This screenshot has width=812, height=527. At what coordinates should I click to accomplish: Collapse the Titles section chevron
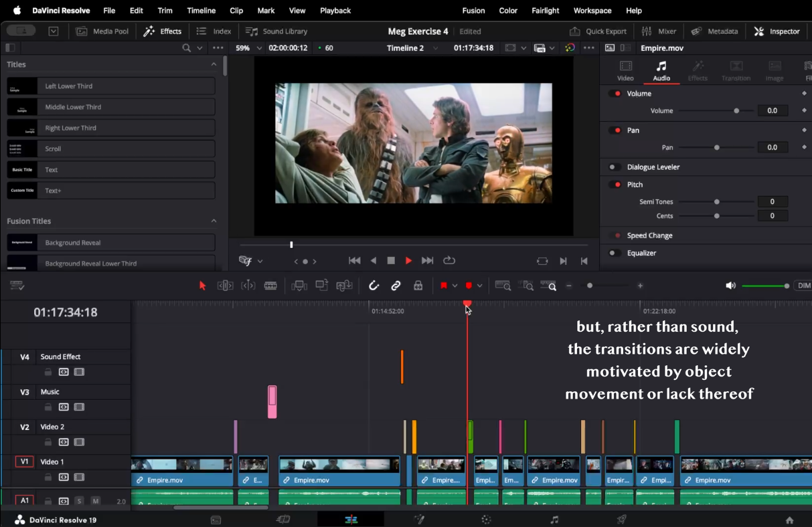[x=214, y=64]
